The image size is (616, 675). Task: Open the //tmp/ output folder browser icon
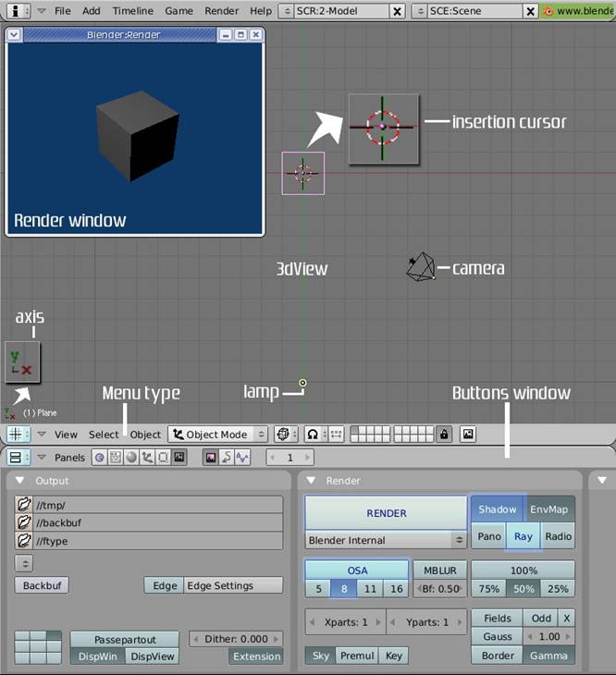click(25, 504)
